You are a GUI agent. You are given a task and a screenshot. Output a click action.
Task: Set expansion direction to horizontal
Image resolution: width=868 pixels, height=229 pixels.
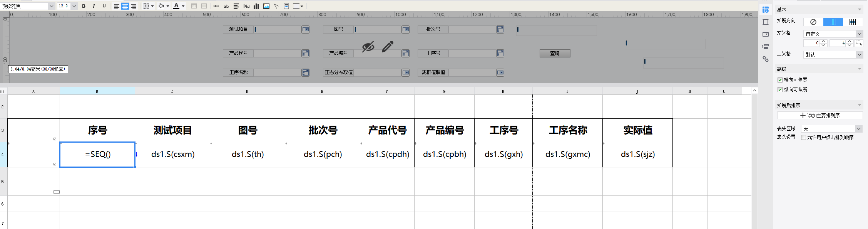[853, 22]
